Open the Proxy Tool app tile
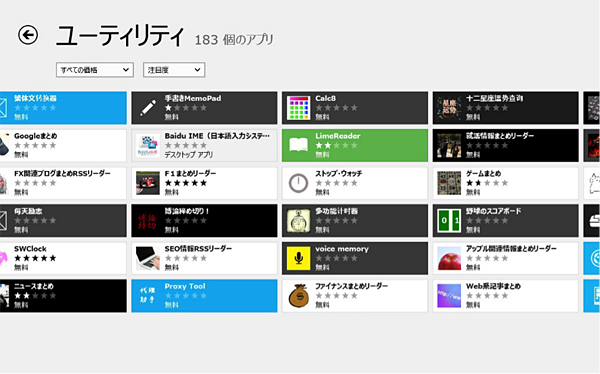600x374 pixels. click(204, 296)
